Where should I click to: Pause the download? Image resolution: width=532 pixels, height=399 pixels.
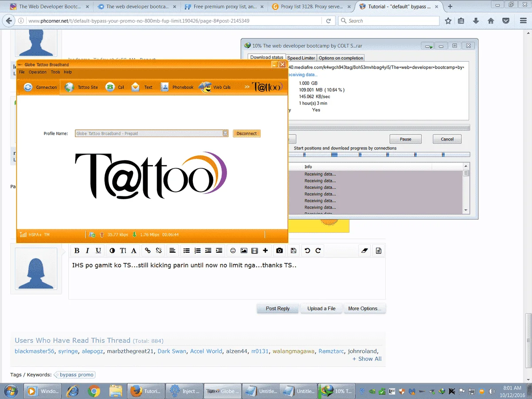click(405, 139)
